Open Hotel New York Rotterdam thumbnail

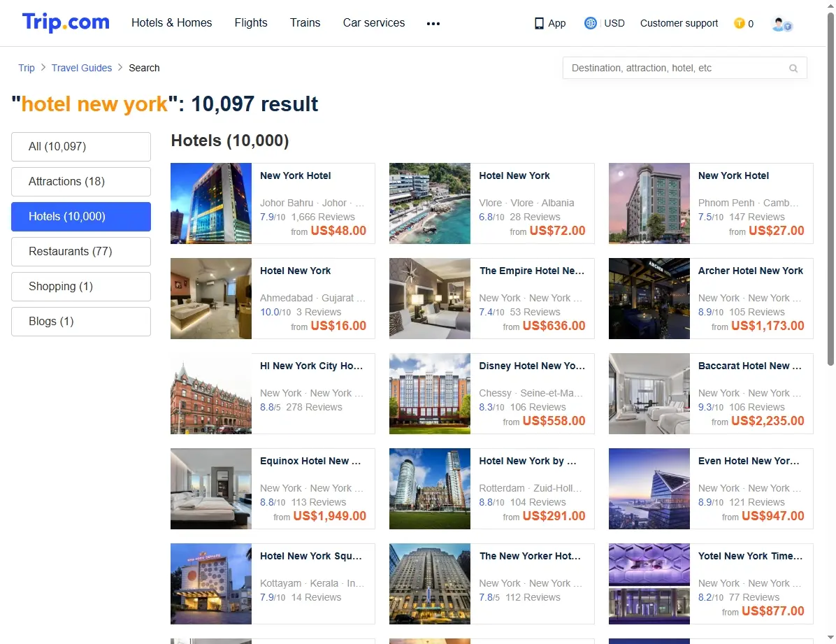[430, 489]
